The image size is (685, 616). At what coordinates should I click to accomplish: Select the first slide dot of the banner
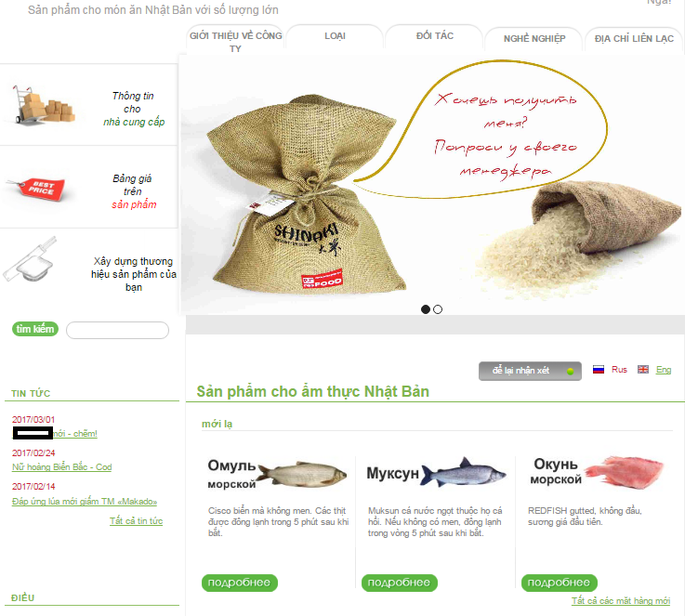(x=426, y=309)
